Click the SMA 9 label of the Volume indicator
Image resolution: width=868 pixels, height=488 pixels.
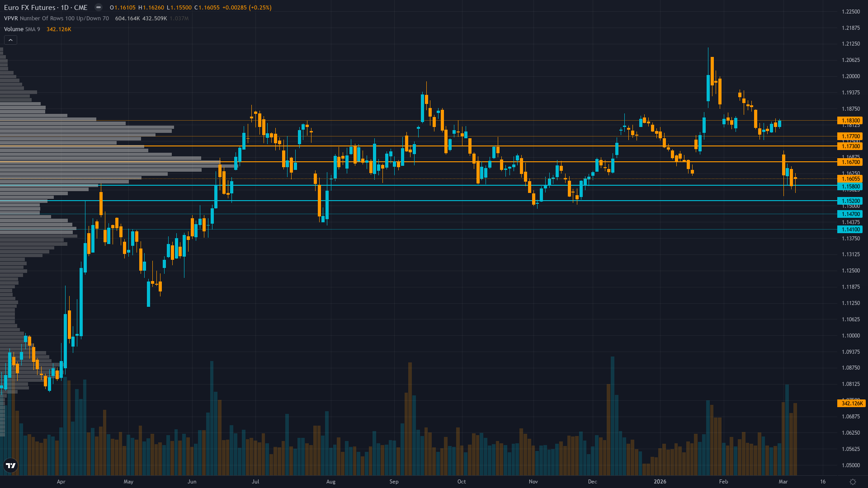[33, 29]
